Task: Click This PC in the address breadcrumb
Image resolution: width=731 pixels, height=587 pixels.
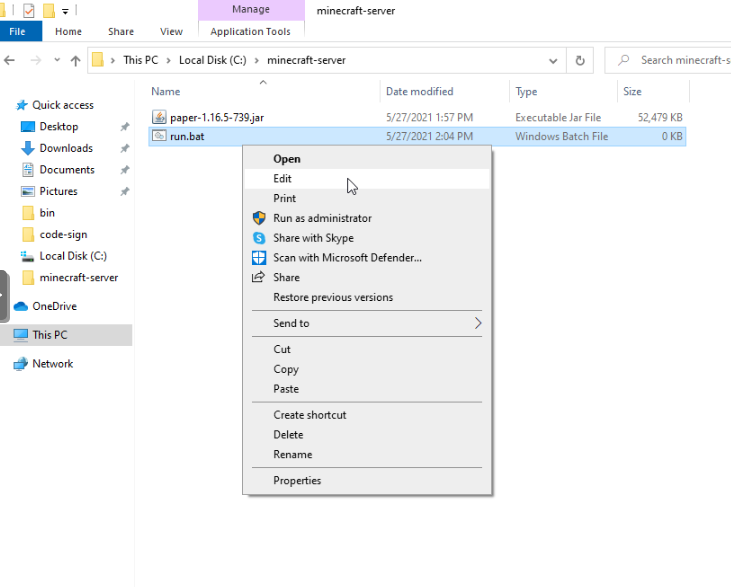Action: 140,60
